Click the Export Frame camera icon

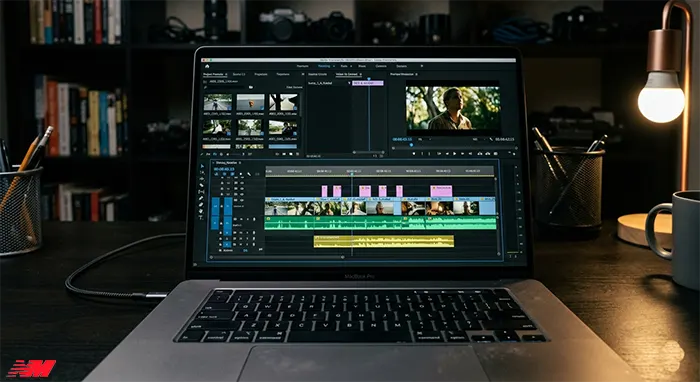point(496,154)
